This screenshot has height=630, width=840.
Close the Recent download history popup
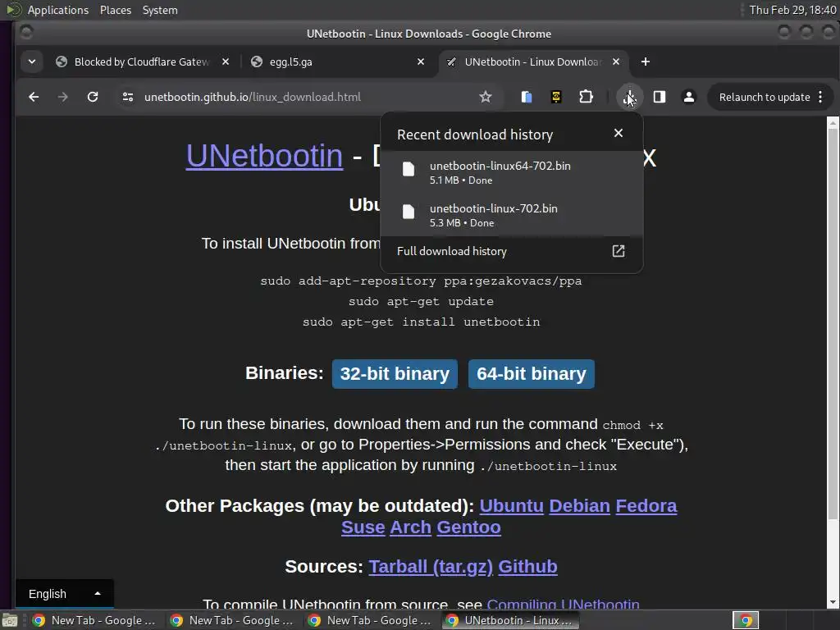pos(619,133)
